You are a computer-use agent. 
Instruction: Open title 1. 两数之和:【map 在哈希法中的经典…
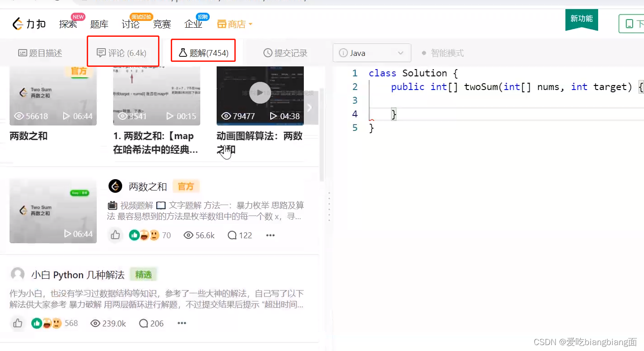pos(156,143)
